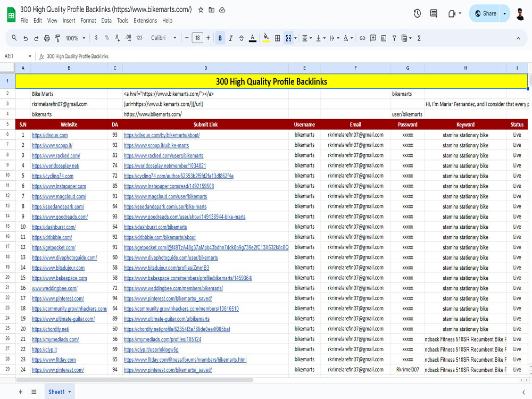Open vertical align dropdown
Screen dimensions: 532x399
[321, 38]
